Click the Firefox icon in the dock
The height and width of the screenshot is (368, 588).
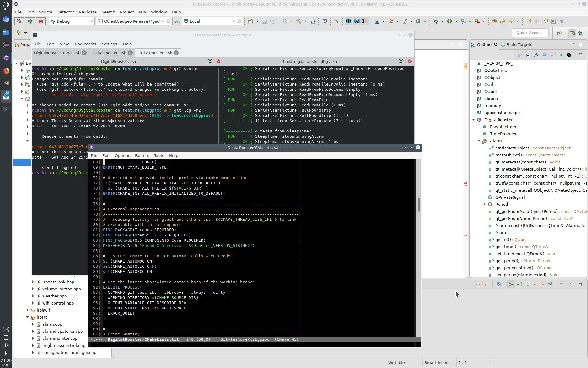click(6, 71)
